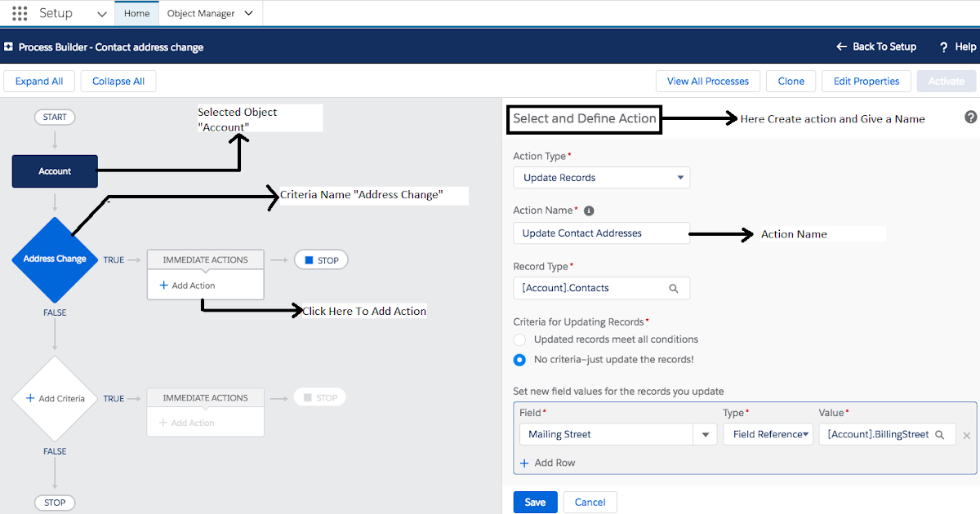The width and height of the screenshot is (980, 514).
Task: Open the Object Manager tab
Action: coord(210,14)
